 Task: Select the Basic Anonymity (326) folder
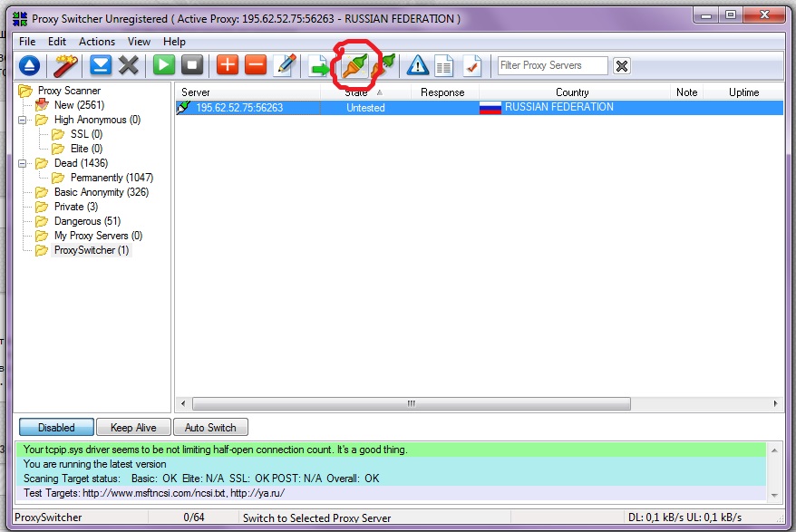(x=102, y=192)
